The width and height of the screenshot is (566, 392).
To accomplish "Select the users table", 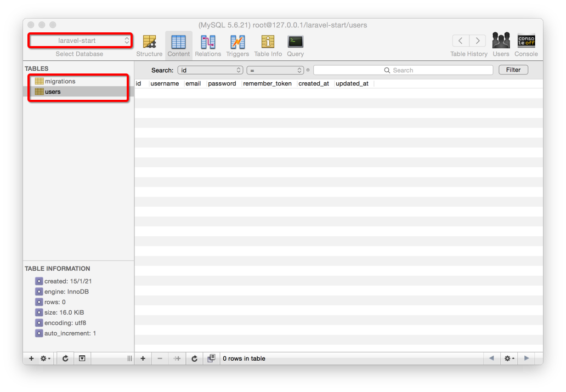I will 53,92.
